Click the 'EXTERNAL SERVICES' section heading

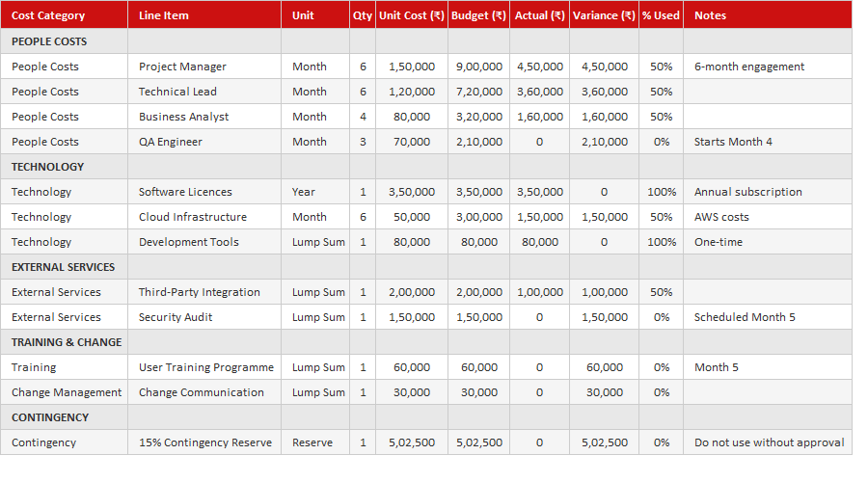tap(63, 267)
